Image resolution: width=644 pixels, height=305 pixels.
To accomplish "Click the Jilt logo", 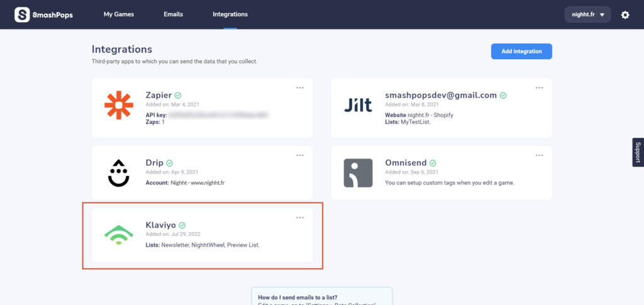I will (x=358, y=105).
